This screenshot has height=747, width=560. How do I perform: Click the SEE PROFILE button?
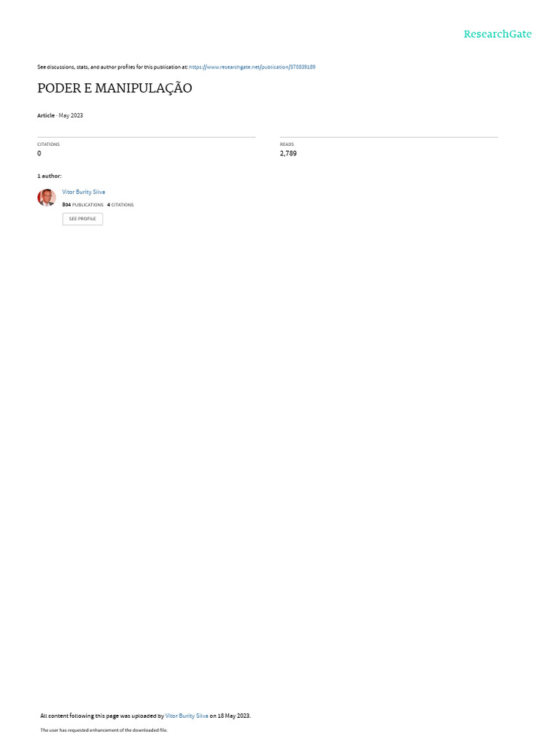point(82,219)
